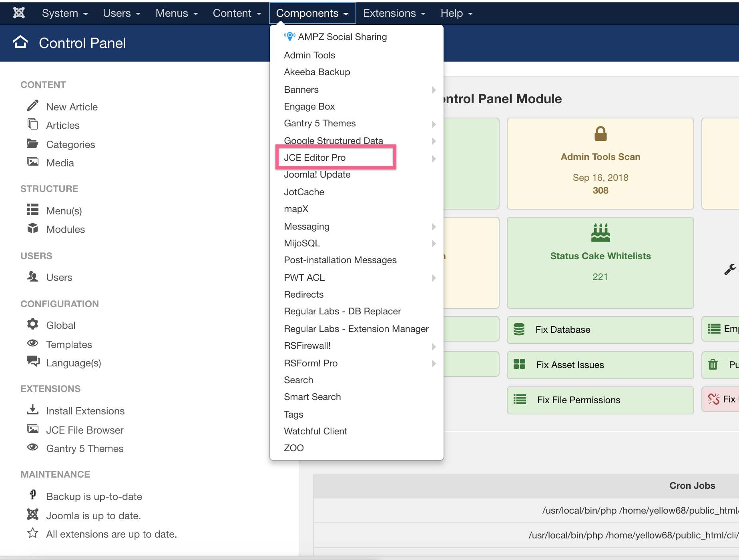Open the Help dropdown menu

[457, 13]
